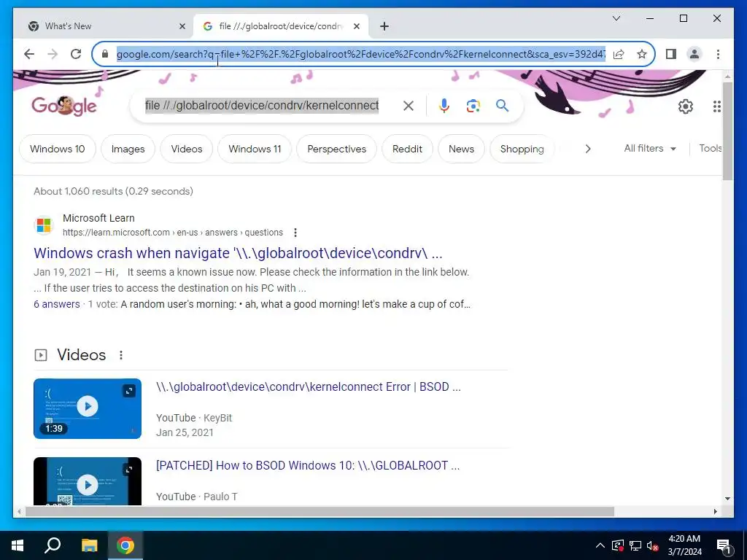The width and height of the screenshot is (747, 560).
Task: Submit search with the magnifier icon
Action: (502, 106)
